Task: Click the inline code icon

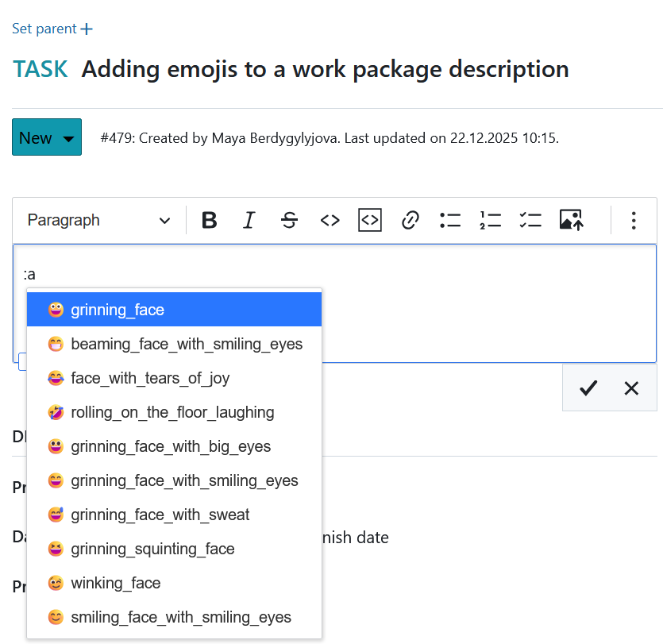Action: 330,220
